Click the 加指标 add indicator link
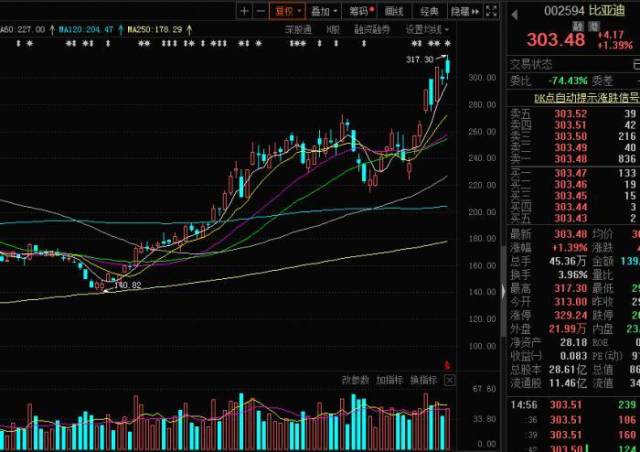Screen dimensions: 640x452 [389, 380]
